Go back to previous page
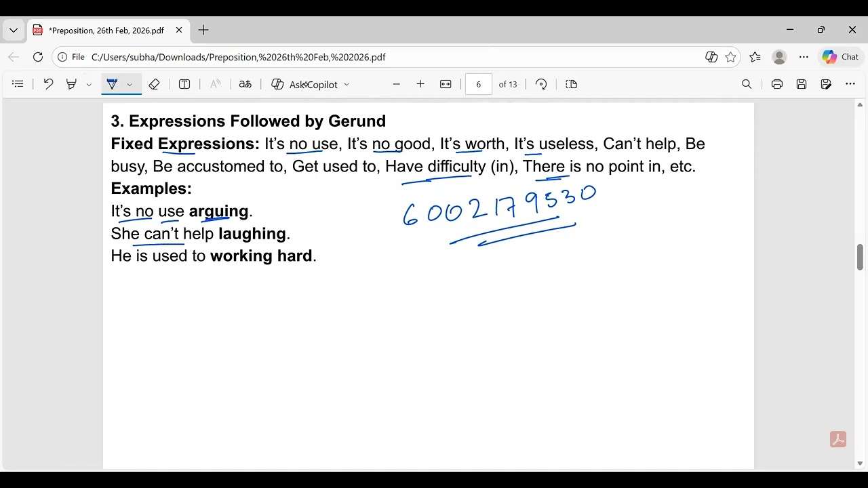 point(14,58)
